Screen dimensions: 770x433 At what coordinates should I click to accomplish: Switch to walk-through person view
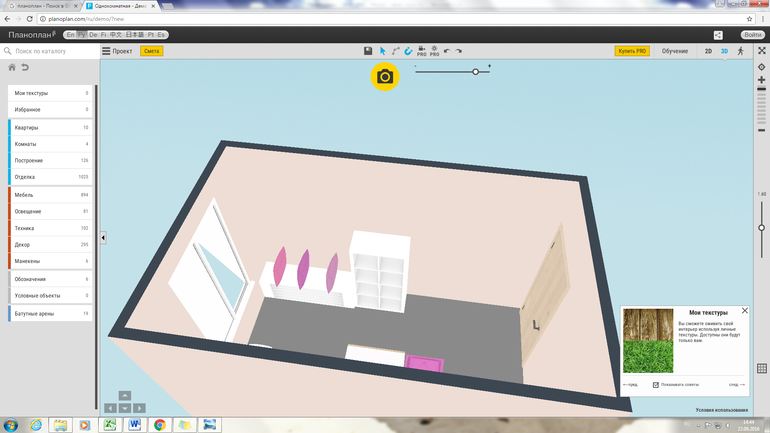point(740,50)
